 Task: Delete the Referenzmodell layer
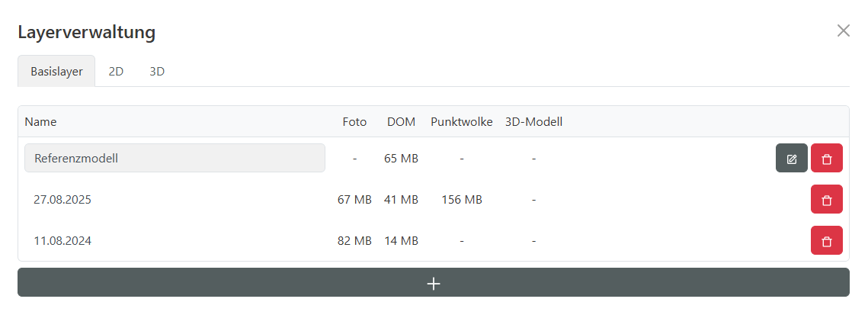(x=827, y=159)
